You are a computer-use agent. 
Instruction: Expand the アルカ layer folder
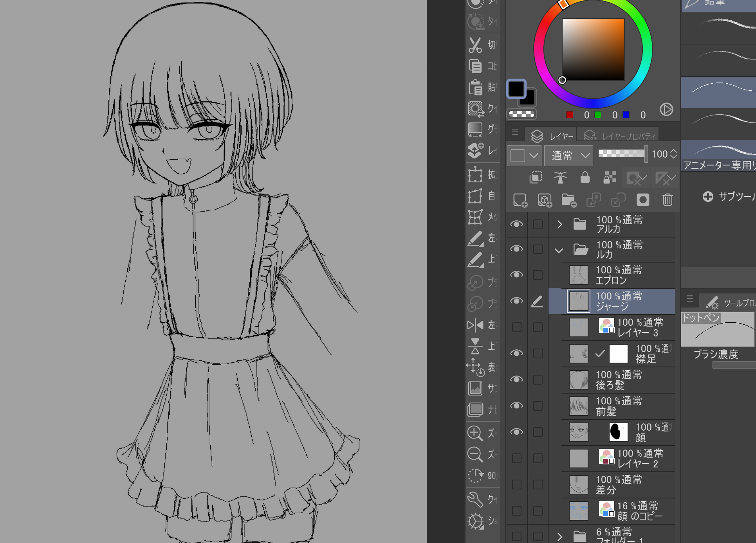pyautogui.click(x=559, y=224)
